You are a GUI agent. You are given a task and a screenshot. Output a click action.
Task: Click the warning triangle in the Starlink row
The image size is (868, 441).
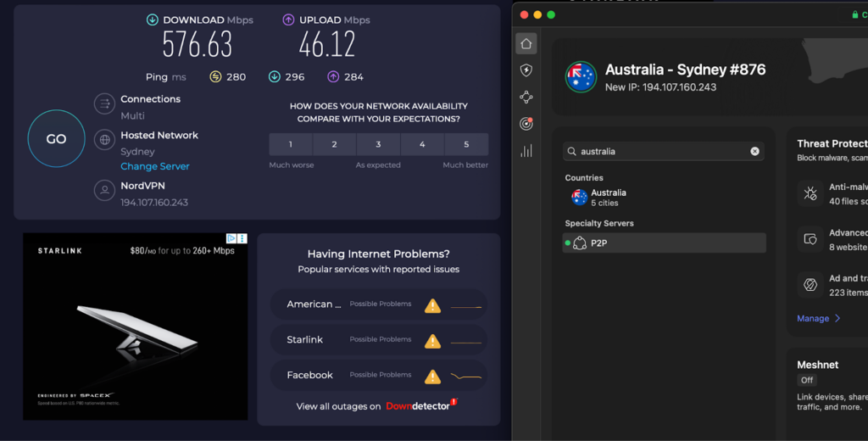pyautogui.click(x=432, y=341)
